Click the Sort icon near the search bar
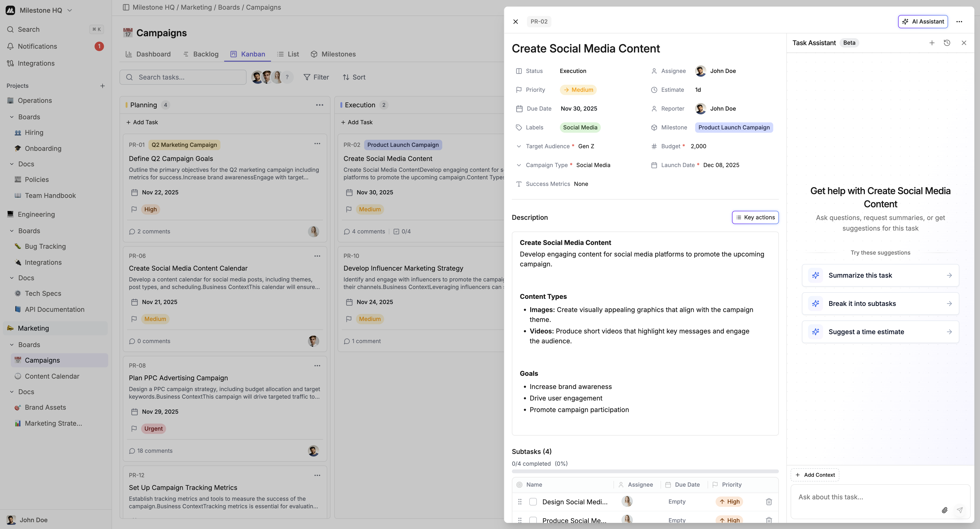980x529 pixels. coord(347,77)
